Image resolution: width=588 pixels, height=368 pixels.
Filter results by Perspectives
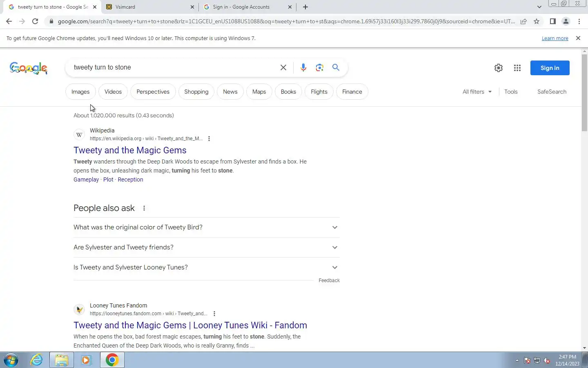(x=153, y=92)
